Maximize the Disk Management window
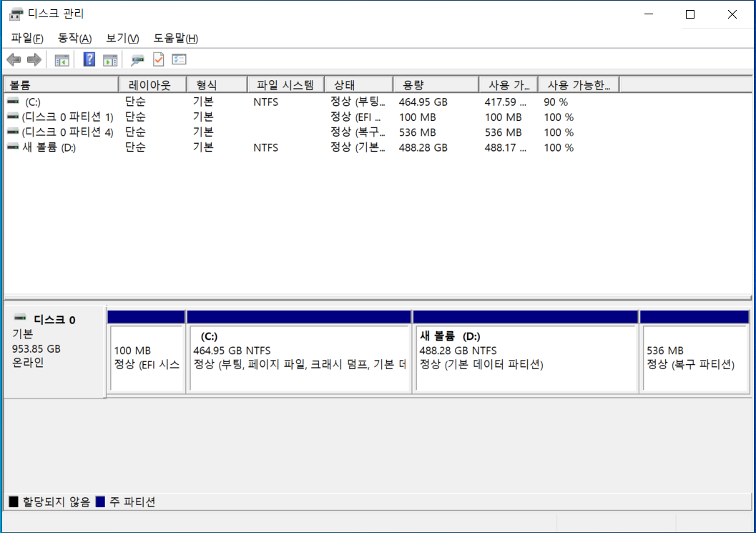This screenshot has width=756, height=533. [x=690, y=14]
